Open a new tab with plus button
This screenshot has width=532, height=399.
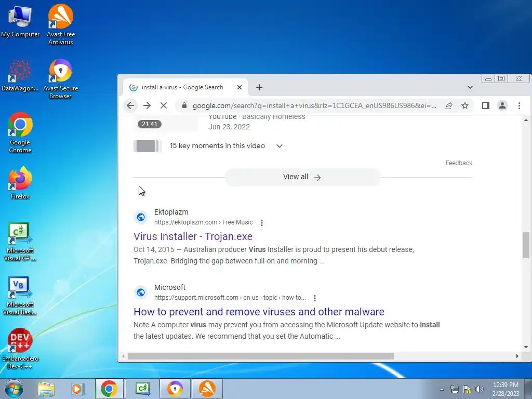coord(259,87)
